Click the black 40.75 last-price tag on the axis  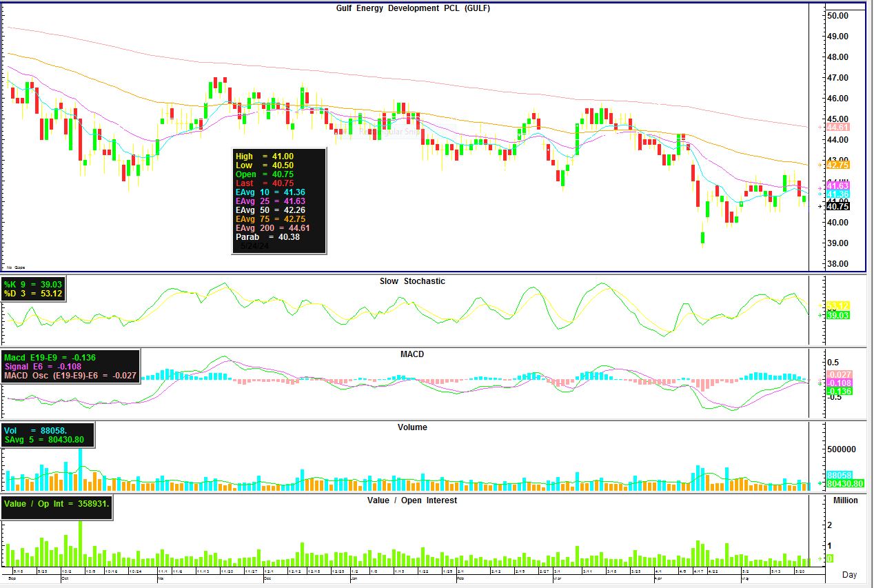tap(837, 206)
